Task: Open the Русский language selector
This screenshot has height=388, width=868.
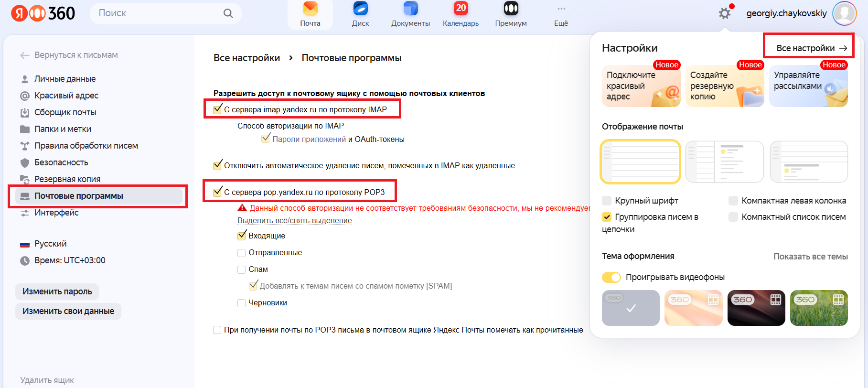Action: click(50, 244)
